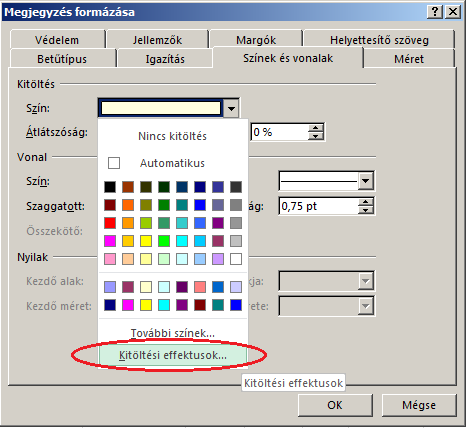This screenshot has width=466, height=428.
Task: Choose Kitöltési effektusok... entry
Action: pyautogui.click(x=173, y=355)
